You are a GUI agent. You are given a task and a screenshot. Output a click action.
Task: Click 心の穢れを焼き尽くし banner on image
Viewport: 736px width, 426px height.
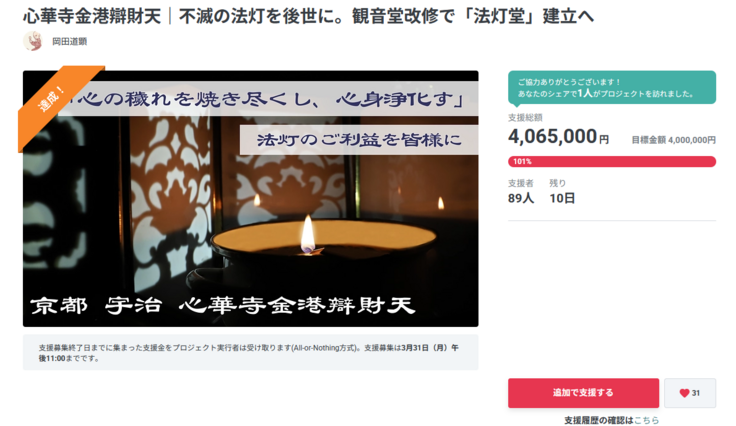(272, 99)
